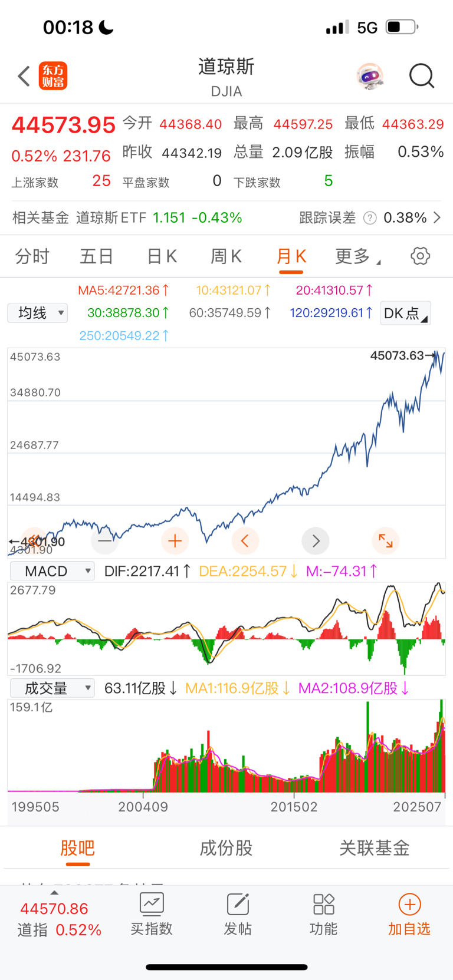This screenshot has height=980, width=453.
Task: Switch to 周K tab
Action: [226, 256]
